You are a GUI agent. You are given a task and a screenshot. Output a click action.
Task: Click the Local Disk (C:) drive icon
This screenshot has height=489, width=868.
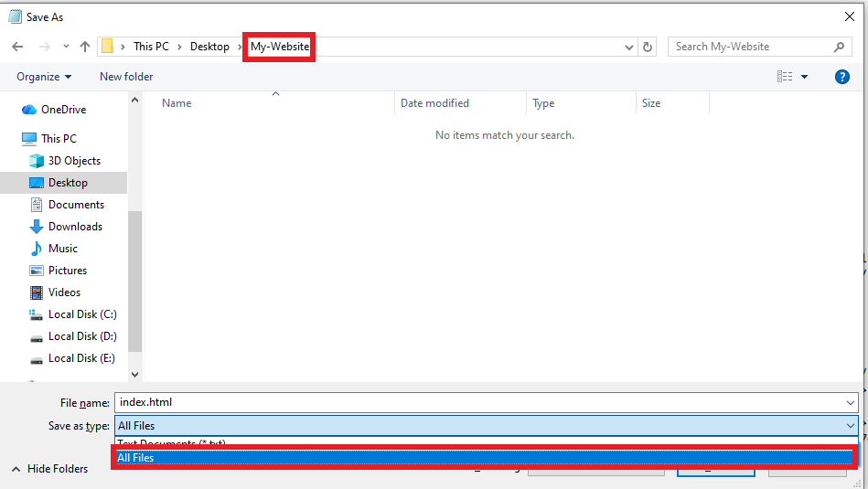coord(36,314)
